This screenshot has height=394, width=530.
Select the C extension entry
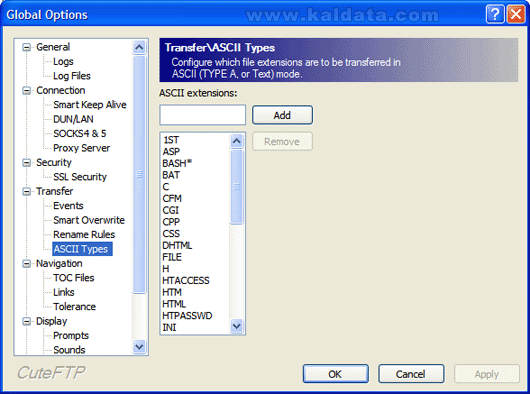coord(166,187)
